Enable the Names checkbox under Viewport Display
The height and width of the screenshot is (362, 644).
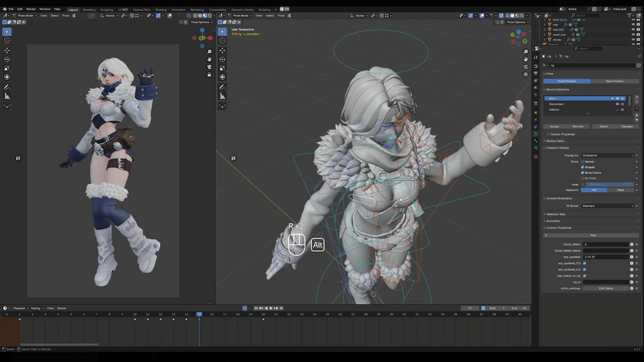pos(582,161)
